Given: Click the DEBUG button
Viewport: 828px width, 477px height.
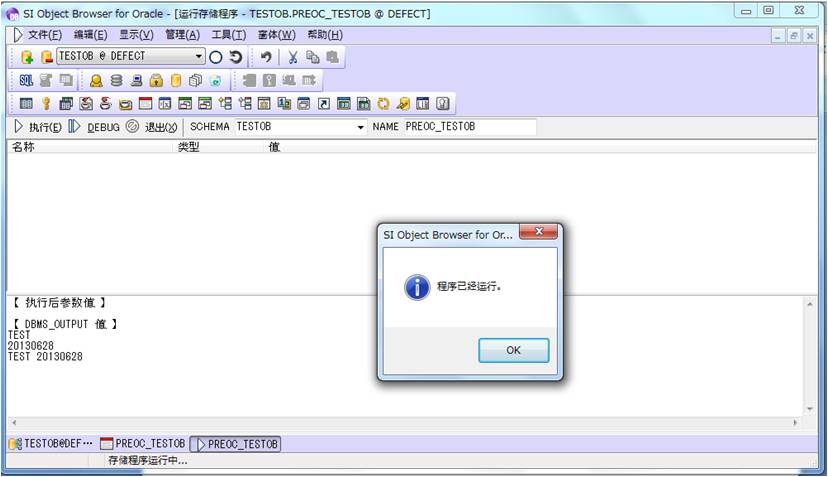Looking at the screenshot, I should tap(95, 127).
